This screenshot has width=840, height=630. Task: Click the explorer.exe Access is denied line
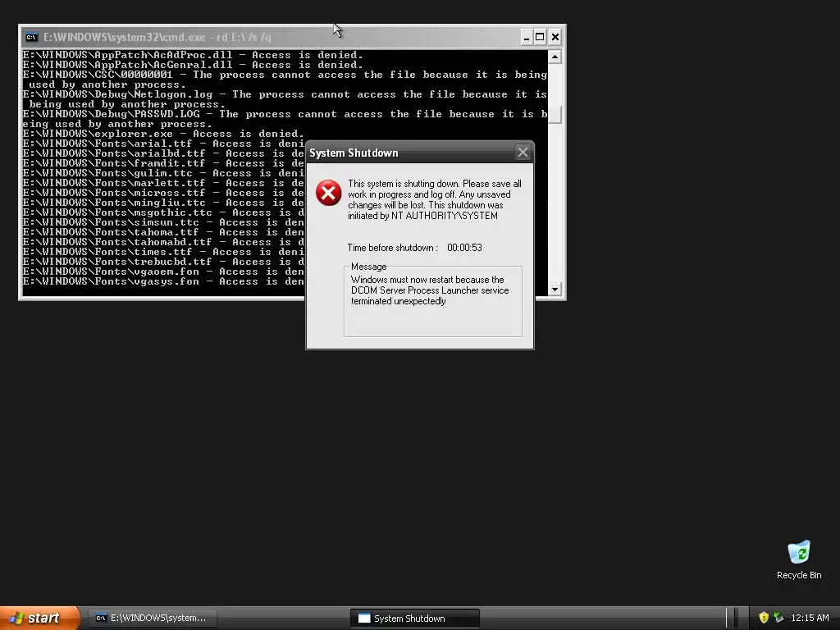pos(163,134)
